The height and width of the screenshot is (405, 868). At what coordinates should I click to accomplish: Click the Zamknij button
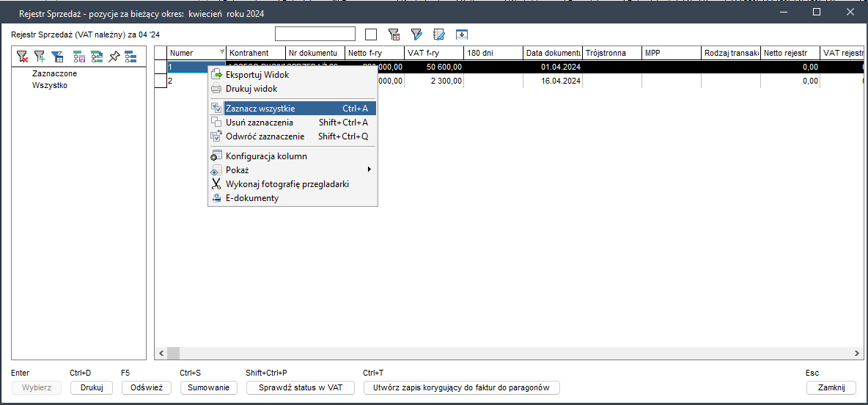(x=831, y=388)
